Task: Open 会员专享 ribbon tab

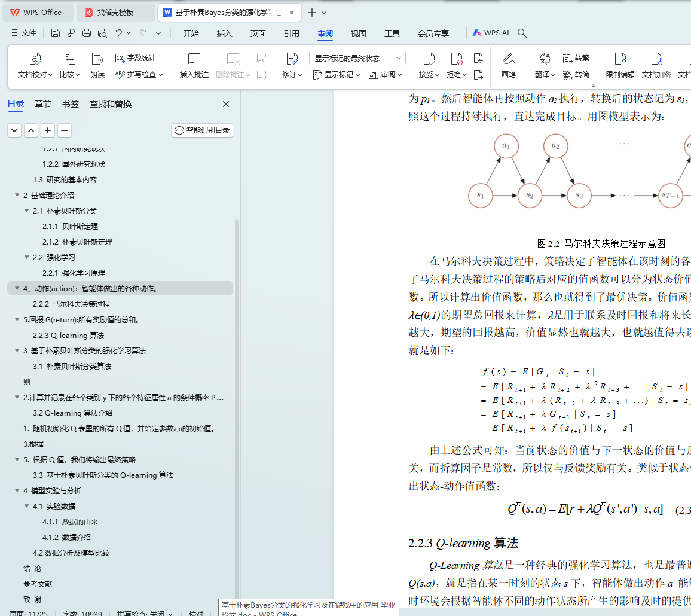Action: coord(433,33)
